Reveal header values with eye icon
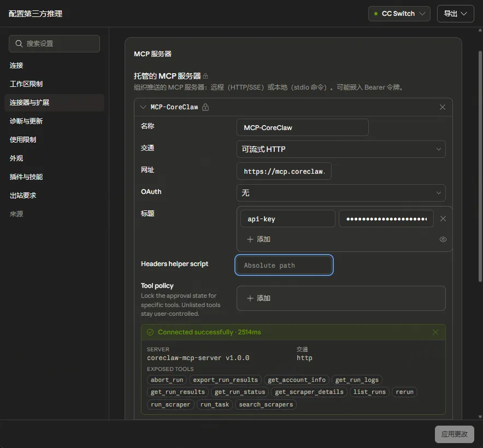Screen dimensions: 483x448 pos(443,239)
